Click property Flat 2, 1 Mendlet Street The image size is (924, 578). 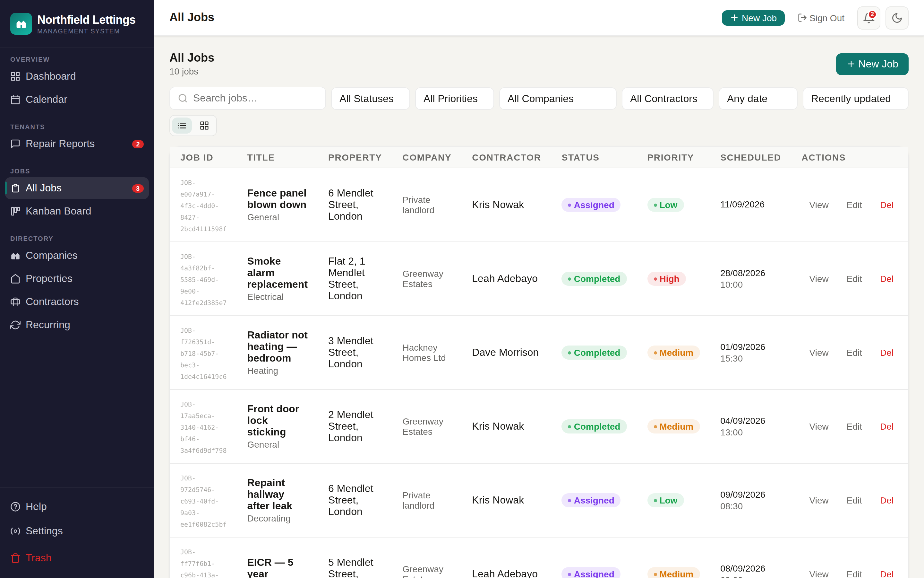[346, 279]
